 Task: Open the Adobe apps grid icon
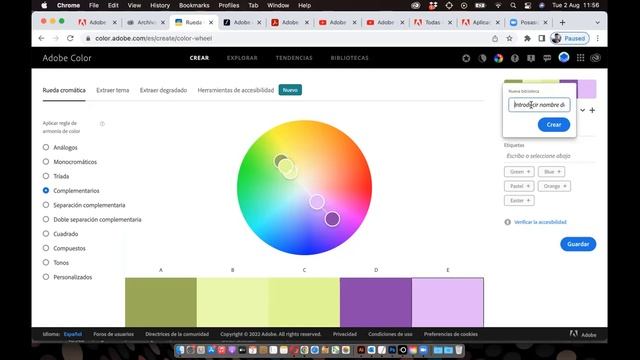click(x=580, y=58)
